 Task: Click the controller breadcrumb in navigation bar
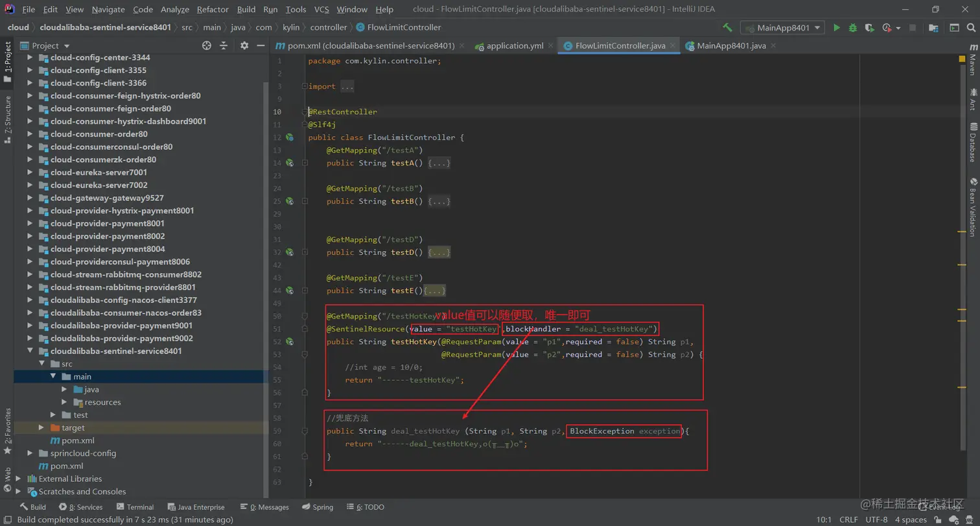point(329,27)
